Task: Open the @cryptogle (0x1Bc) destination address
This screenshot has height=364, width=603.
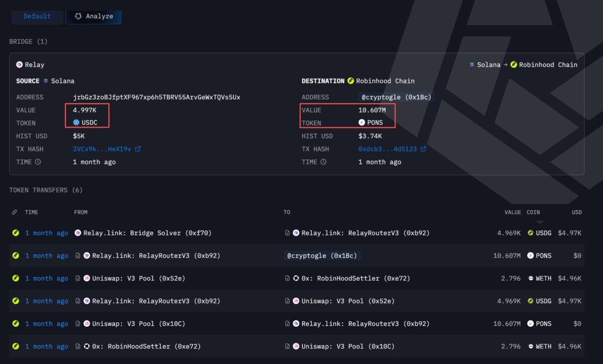Action: [395, 97]
